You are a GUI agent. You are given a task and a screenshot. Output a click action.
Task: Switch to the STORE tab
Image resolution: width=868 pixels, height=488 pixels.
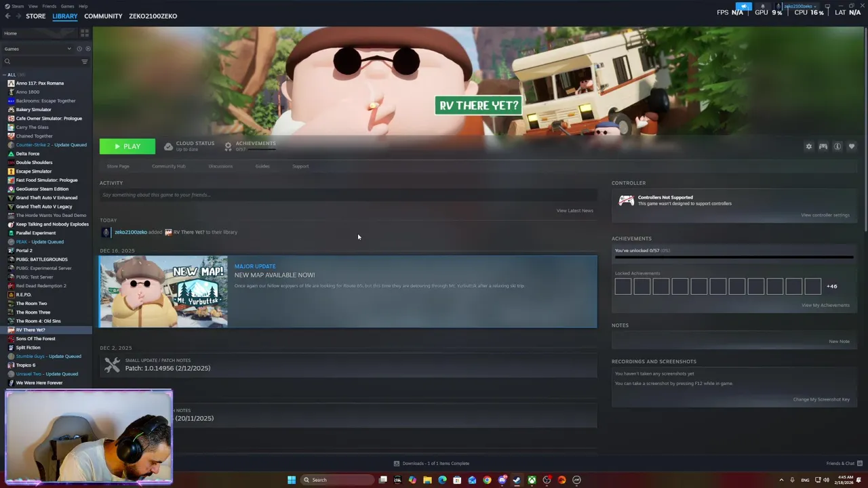click(36, 16)
